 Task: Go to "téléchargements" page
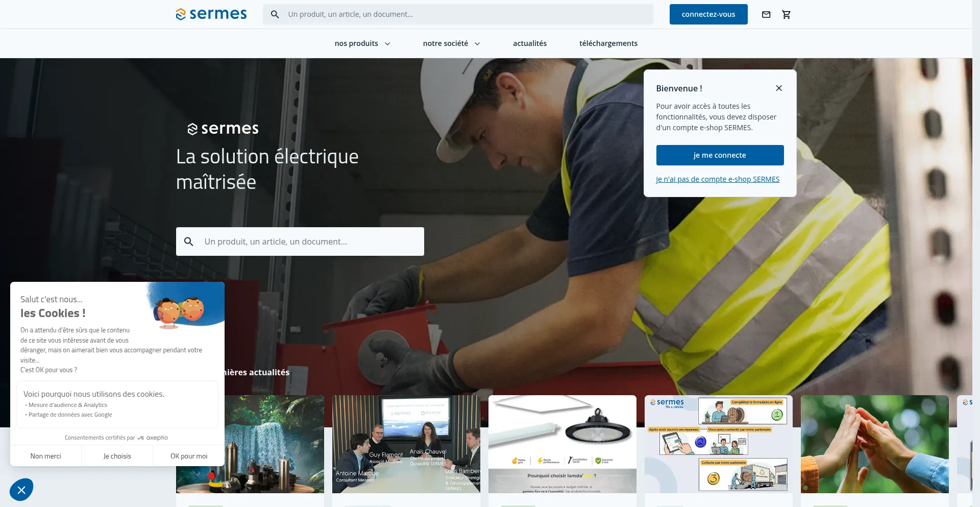608,43
